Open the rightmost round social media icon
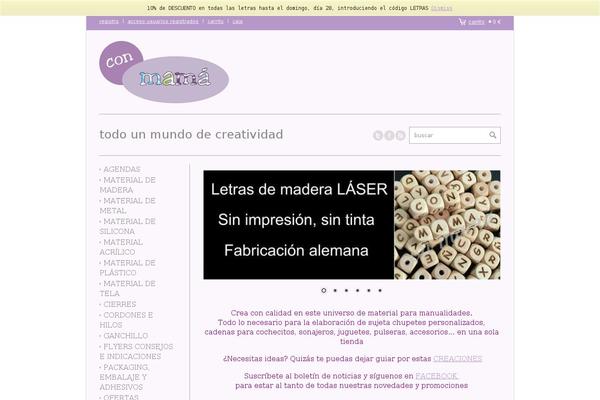 pos(400,136)
